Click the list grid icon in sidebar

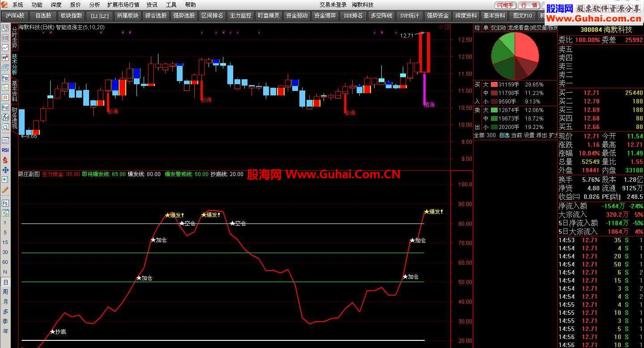click(x=5, y=38)
